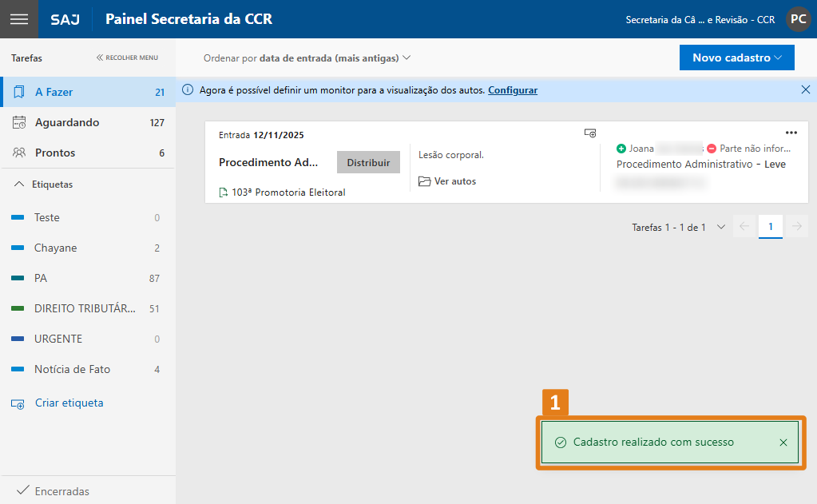Viewport: 817px width, 504px height.
Task: Click Recolher Menu to collapse sidebar
Action: tap(127, 58)
